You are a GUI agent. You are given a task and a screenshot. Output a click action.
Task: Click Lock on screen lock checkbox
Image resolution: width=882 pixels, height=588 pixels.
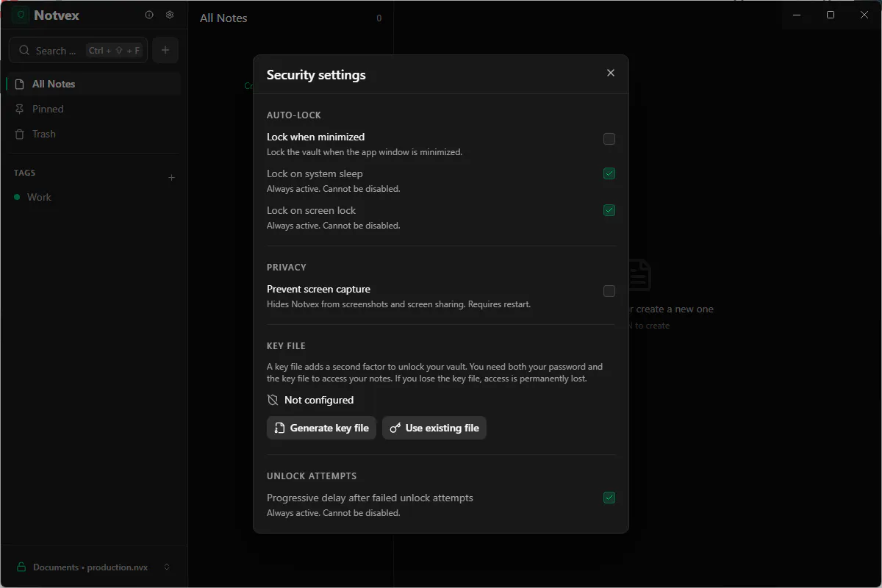609,210
